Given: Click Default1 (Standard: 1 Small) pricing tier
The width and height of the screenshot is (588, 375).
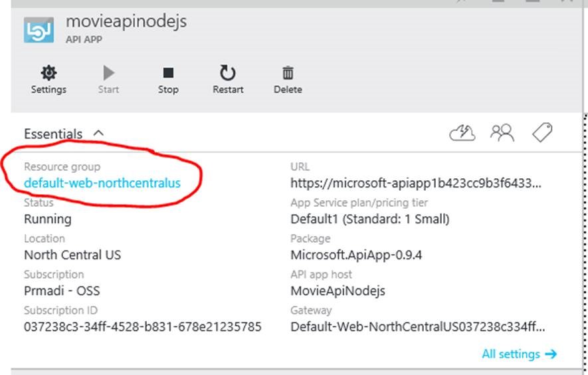Looking at the screenshot, I should tap(370, 219).
